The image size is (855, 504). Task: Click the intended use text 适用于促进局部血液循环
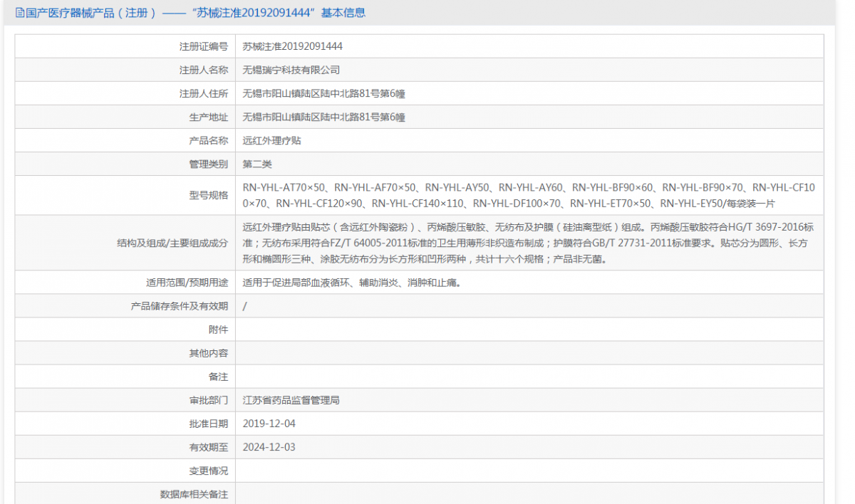coord(351,283)
